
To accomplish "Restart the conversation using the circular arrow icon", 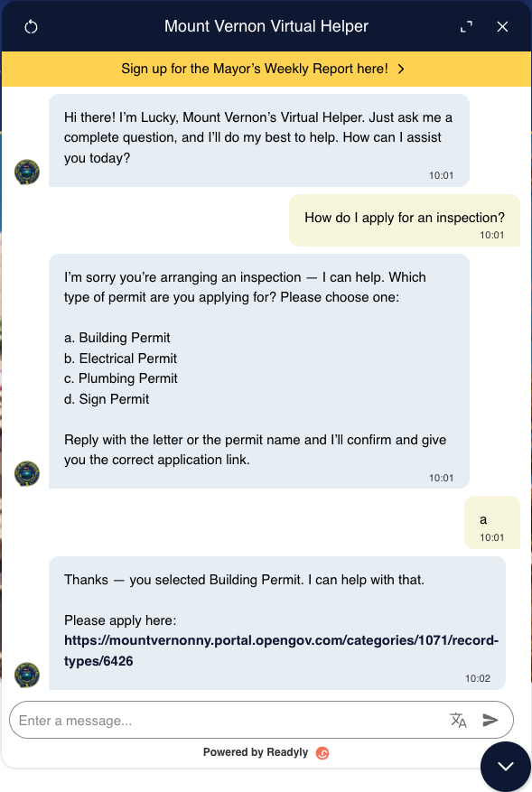I will (33, 26).
